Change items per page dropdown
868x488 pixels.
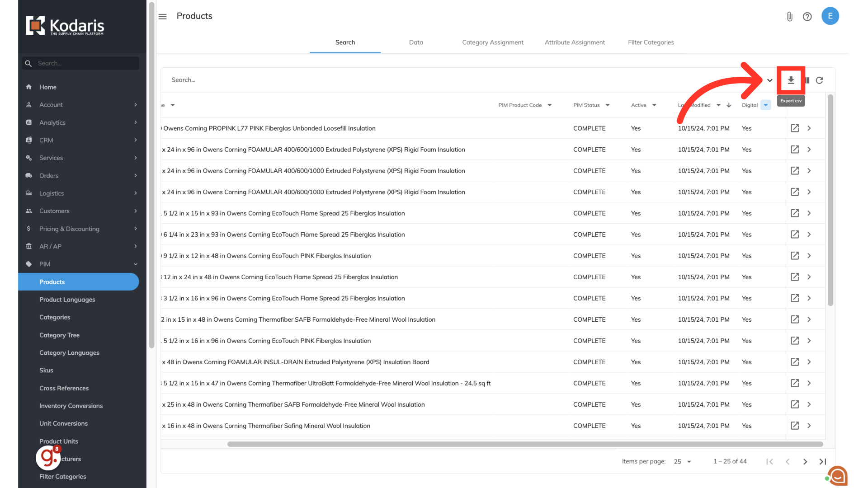pyautogui.click(x=683, y=461)
